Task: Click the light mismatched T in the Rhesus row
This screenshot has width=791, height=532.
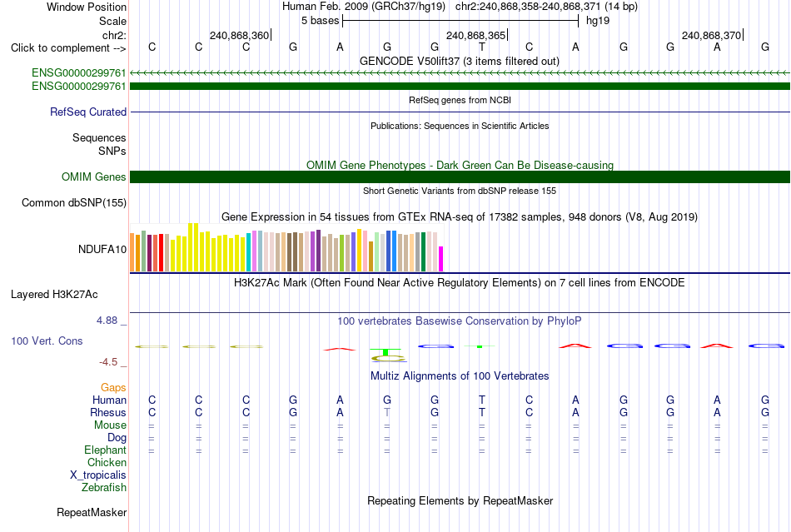Action: click(x=387, y=412)
